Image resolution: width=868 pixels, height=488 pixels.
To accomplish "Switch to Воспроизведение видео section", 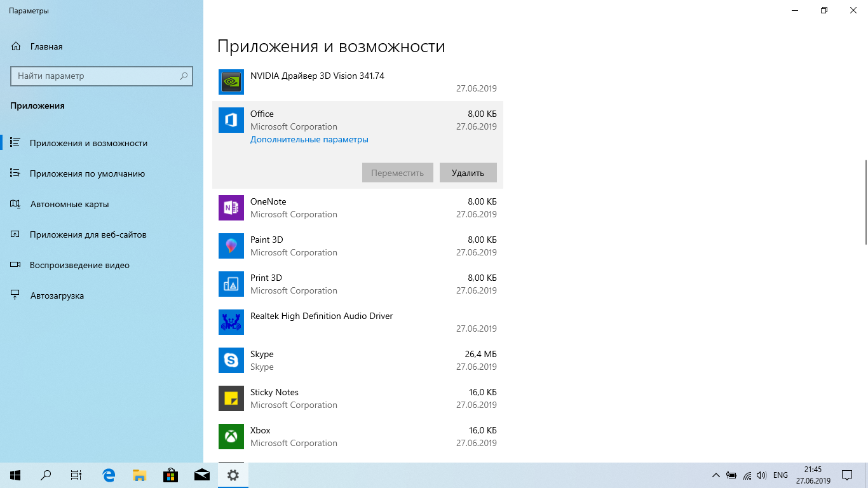I will click(79, 265).
